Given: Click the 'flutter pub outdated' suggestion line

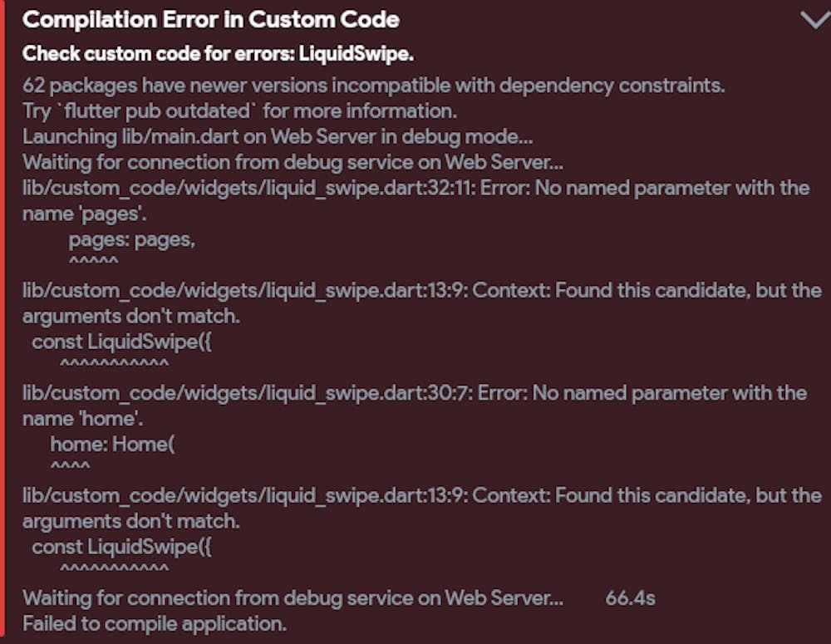Looking at the screenshot, I should (x=240, y=111).
